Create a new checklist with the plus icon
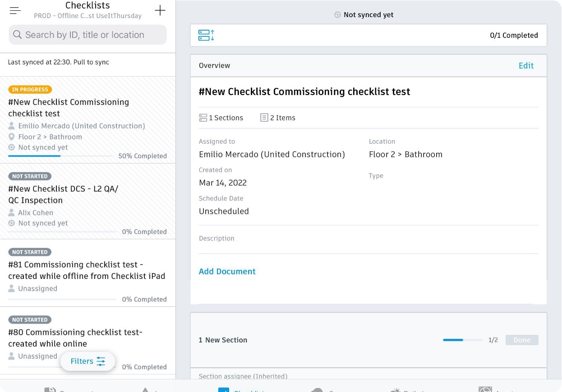 160,10
